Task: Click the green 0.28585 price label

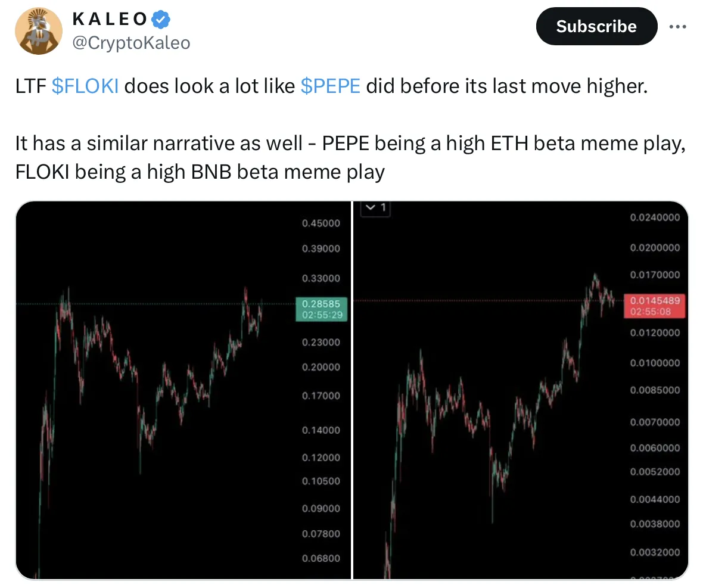Action: pyautogui.click(x=322, y=309)
